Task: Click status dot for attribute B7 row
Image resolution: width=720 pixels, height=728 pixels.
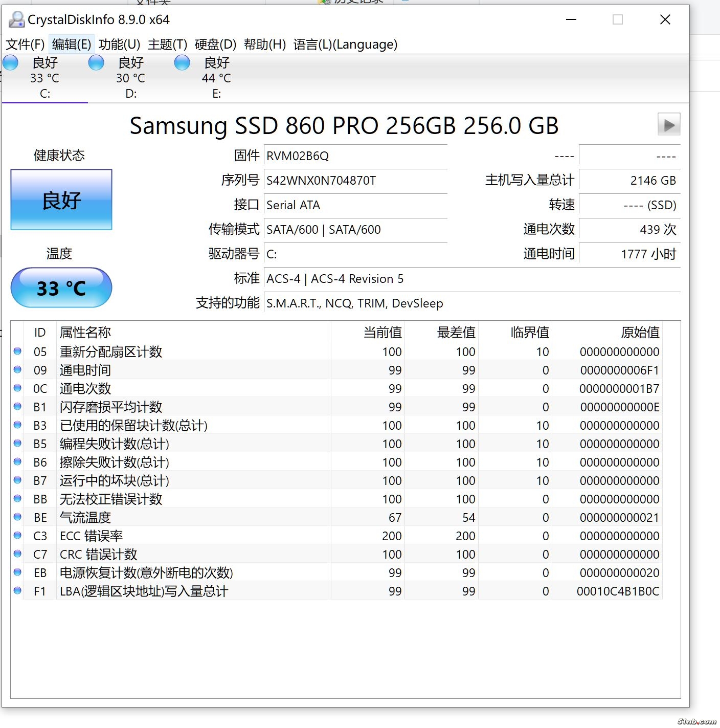Action: coord(17,480)
